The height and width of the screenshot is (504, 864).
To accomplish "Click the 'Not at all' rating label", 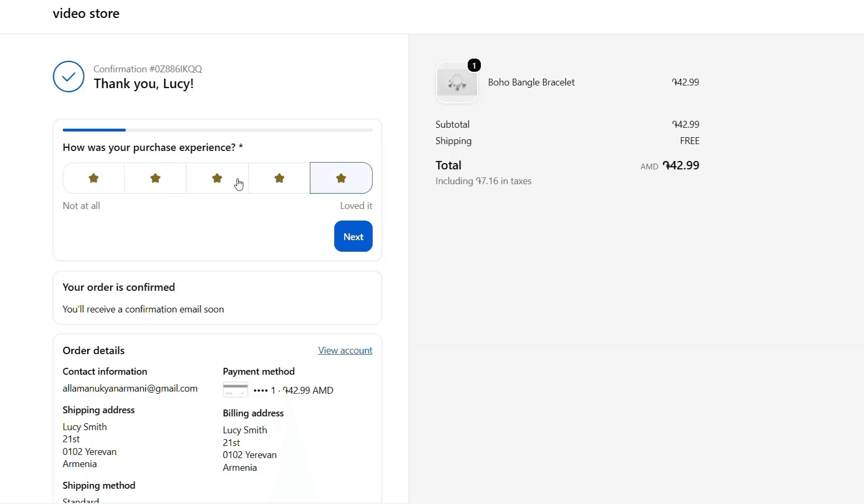I will [x=81, y=206].
